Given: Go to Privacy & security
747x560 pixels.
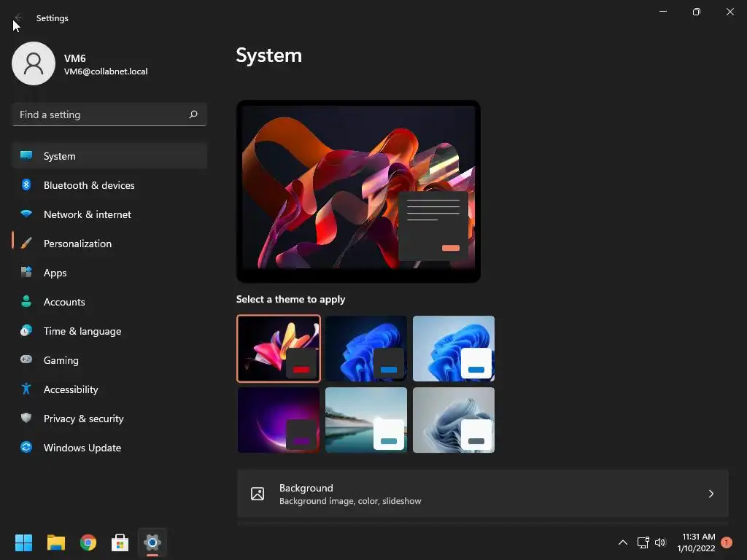Looking at the screenshot, I should (x=109, y=419).
